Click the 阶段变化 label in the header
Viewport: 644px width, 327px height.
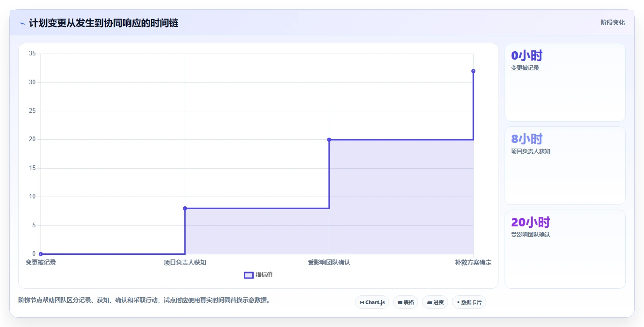coord(612,22)
